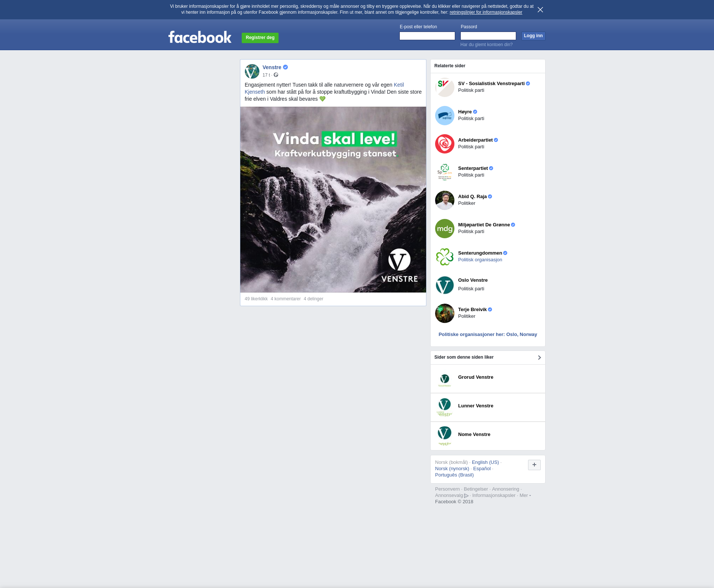Open the 'Betingelser' footer link
The width and height of the screenshot is (714, 588).
[476, 489]
